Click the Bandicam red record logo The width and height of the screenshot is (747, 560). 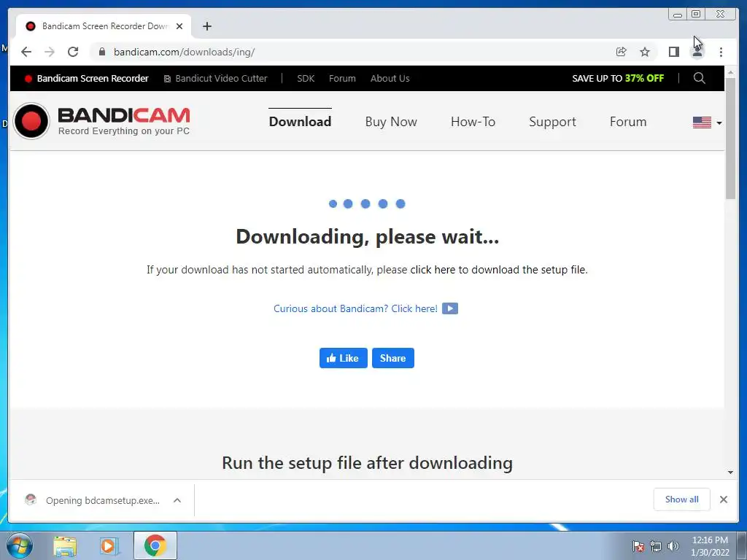pyautogui.click(x=31, y=121)
